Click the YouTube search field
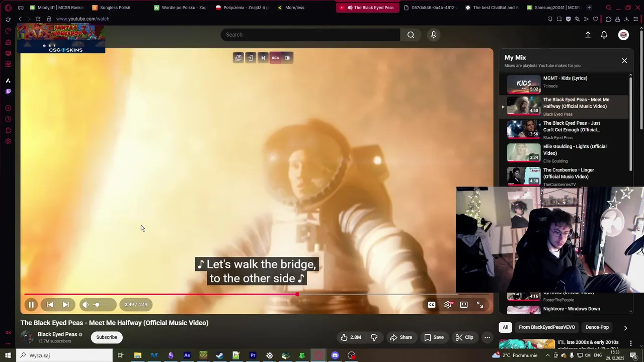This screenshot has height=362, width=644. (310, 35)
